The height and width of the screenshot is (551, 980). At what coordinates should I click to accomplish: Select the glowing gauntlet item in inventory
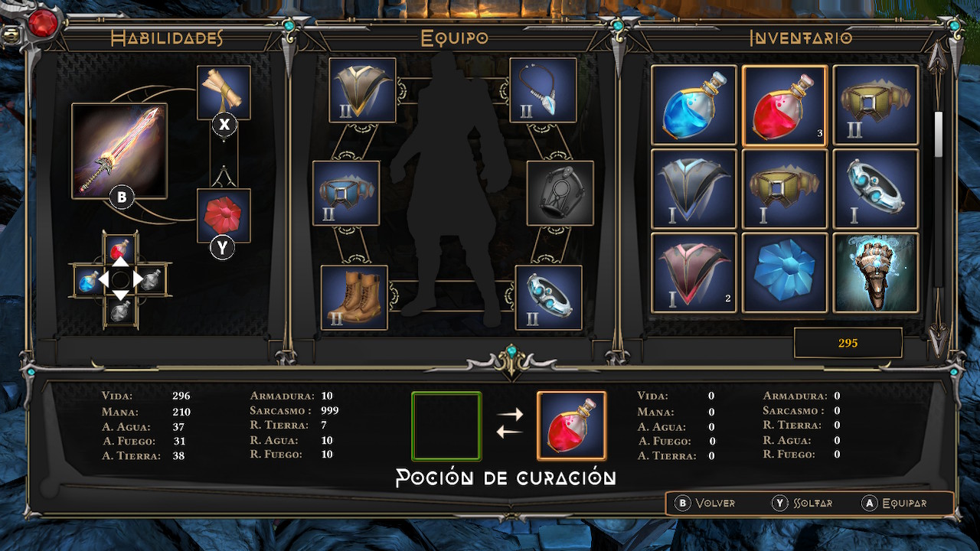point(876,272)
